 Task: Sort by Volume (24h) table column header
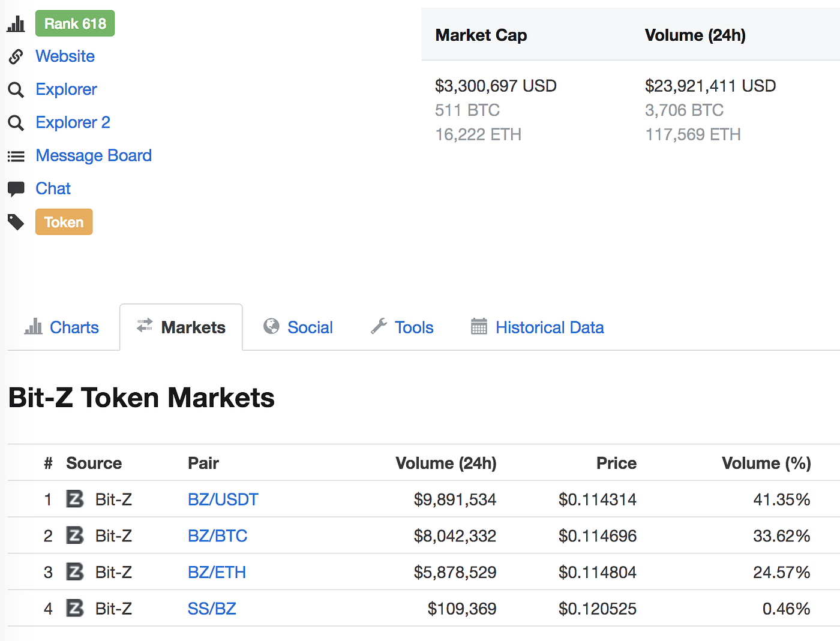click(x=446, y=463)
